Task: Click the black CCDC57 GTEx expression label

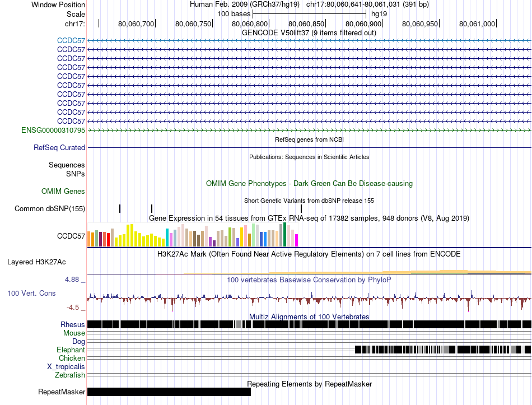Action: click(x=71, y=236)
